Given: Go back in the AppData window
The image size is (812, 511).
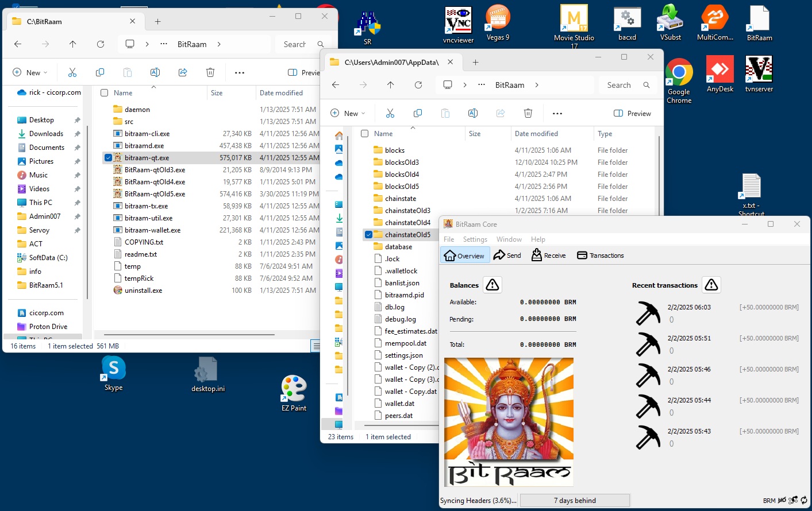Looking at the screenshot, I should click(336, 85).
